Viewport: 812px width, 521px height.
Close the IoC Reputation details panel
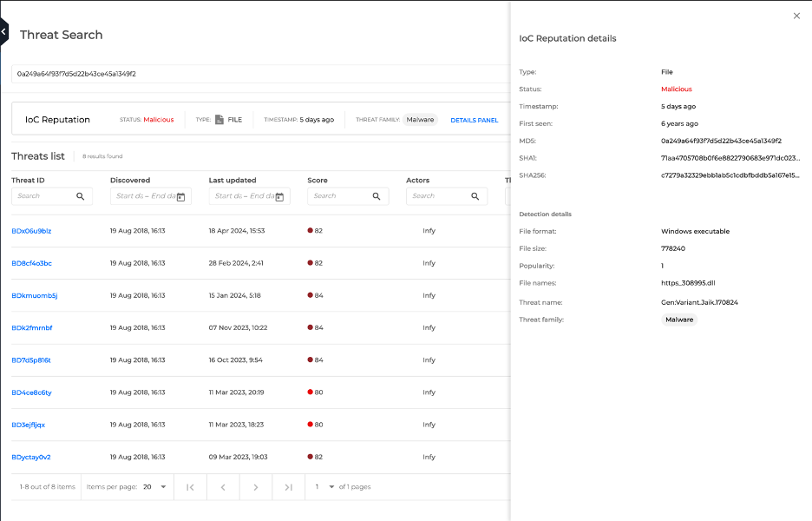click(796, 16)
